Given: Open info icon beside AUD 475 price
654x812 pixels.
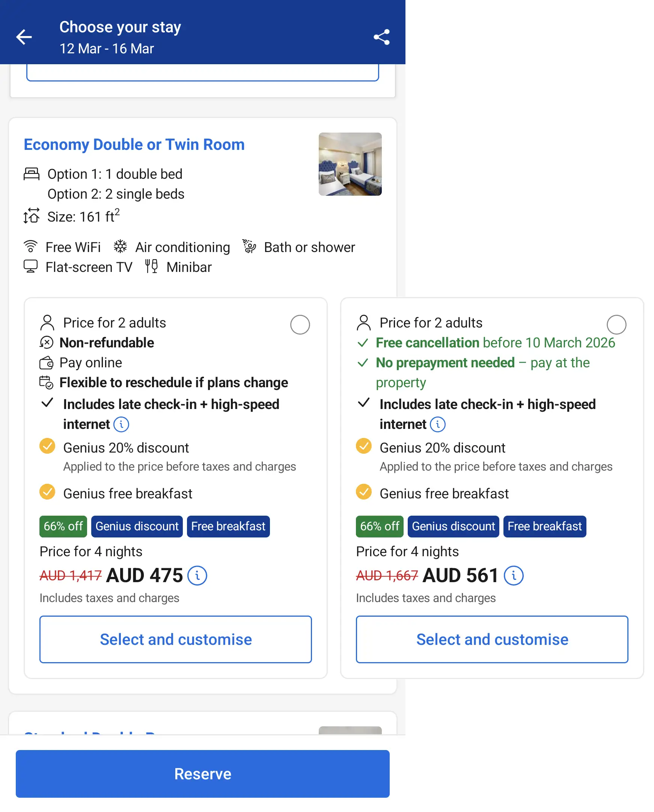Looking at the screenshot, I should (x=197, y=576).
